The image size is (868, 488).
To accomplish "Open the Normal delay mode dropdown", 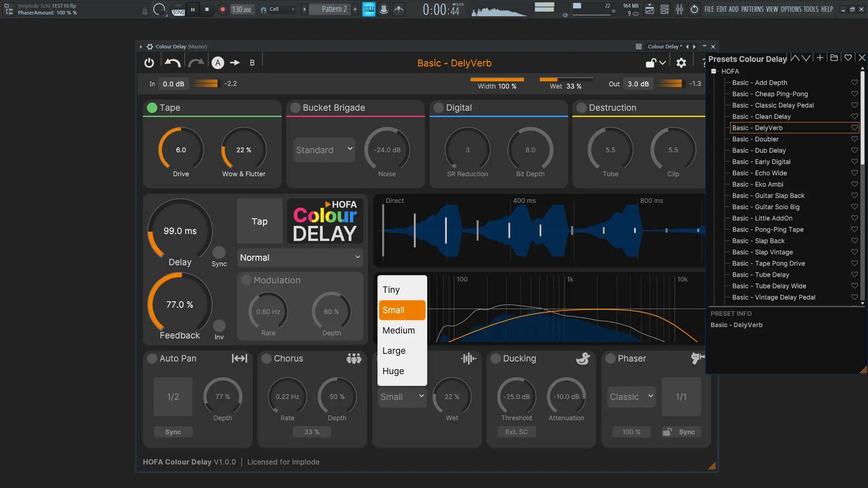I will [x=300, y=258].
